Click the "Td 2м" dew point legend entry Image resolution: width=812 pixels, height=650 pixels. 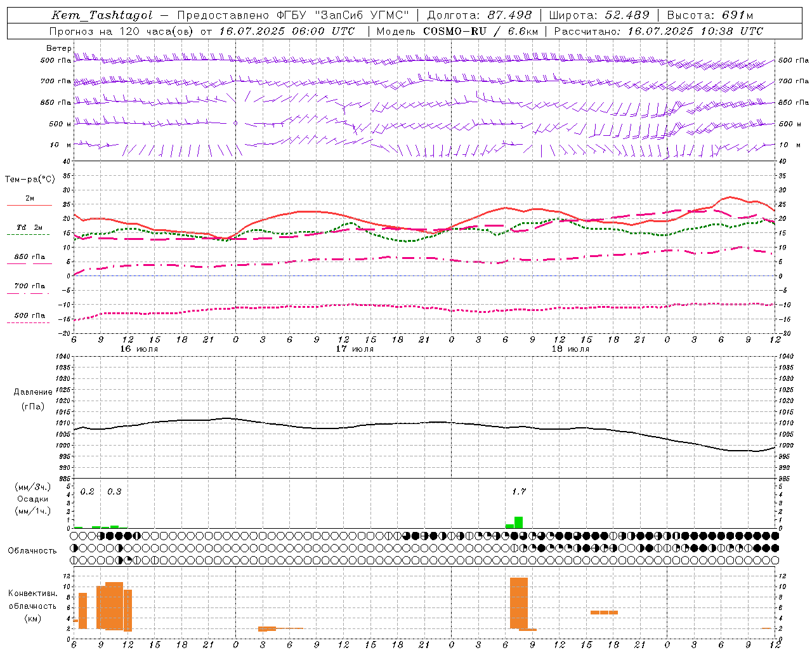29,227
